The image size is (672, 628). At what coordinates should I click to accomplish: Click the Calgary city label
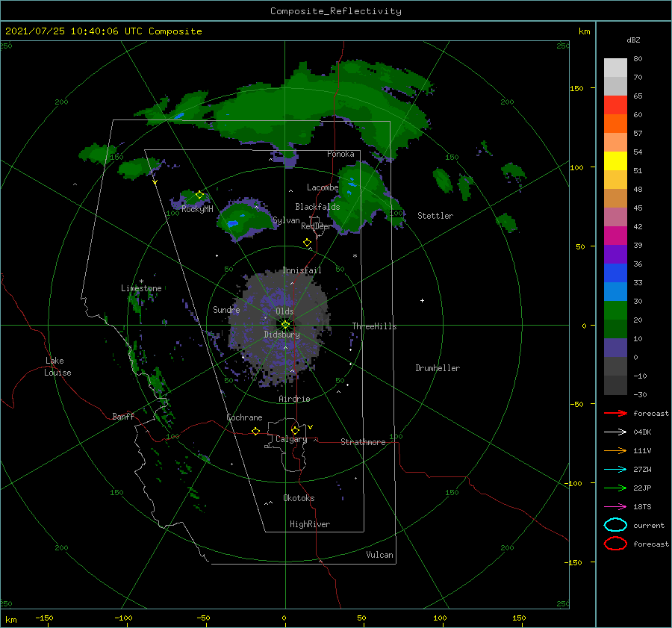pyautogui.click(x=291, y=439)
